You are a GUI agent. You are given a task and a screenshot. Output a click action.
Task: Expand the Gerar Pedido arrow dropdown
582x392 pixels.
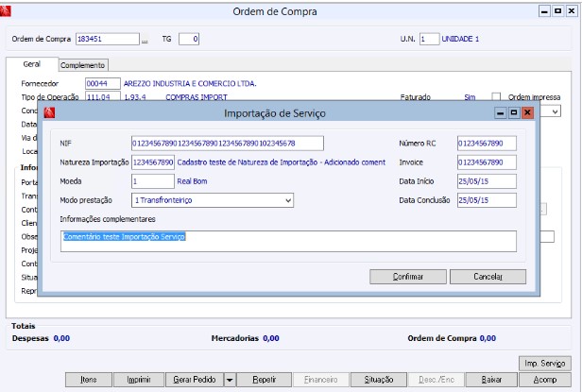coord(230,380)
